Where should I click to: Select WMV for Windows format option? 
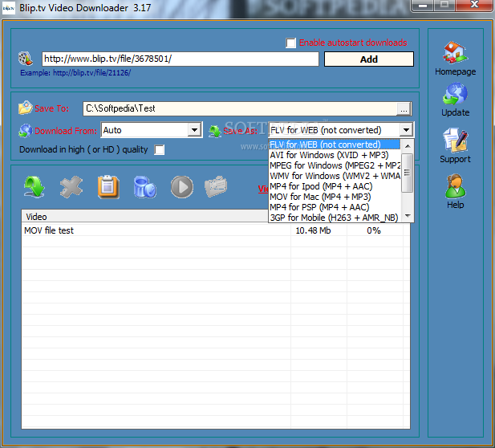335,176
